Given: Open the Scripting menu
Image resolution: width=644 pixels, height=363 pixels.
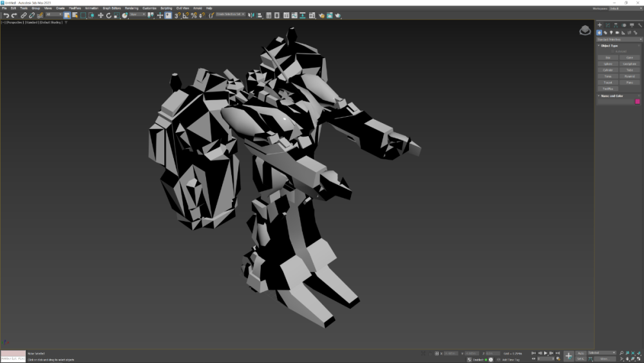Looking at the screenshot, I should tap(166, 8).
